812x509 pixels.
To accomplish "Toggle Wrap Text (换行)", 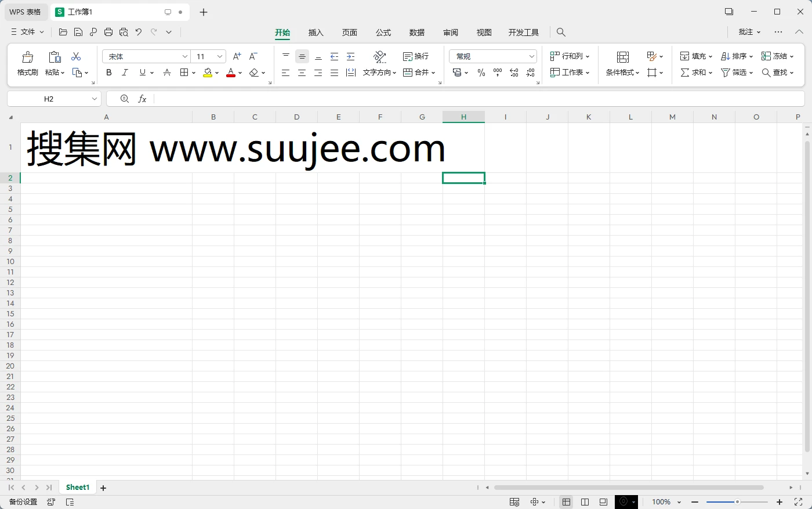I will (416, 56).
